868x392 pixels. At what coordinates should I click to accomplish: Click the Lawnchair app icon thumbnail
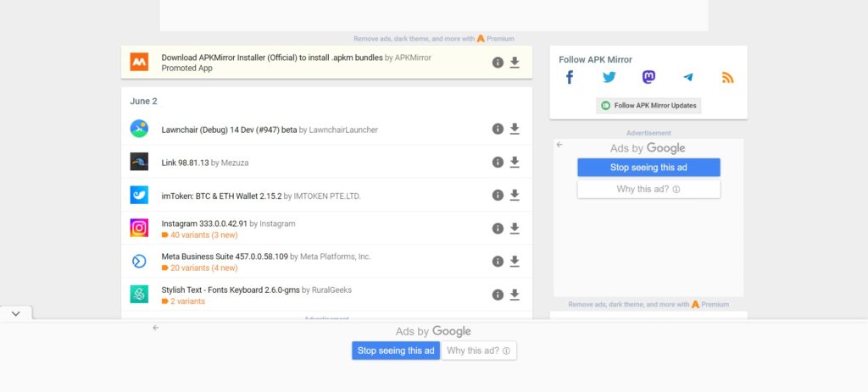[139, 129]
